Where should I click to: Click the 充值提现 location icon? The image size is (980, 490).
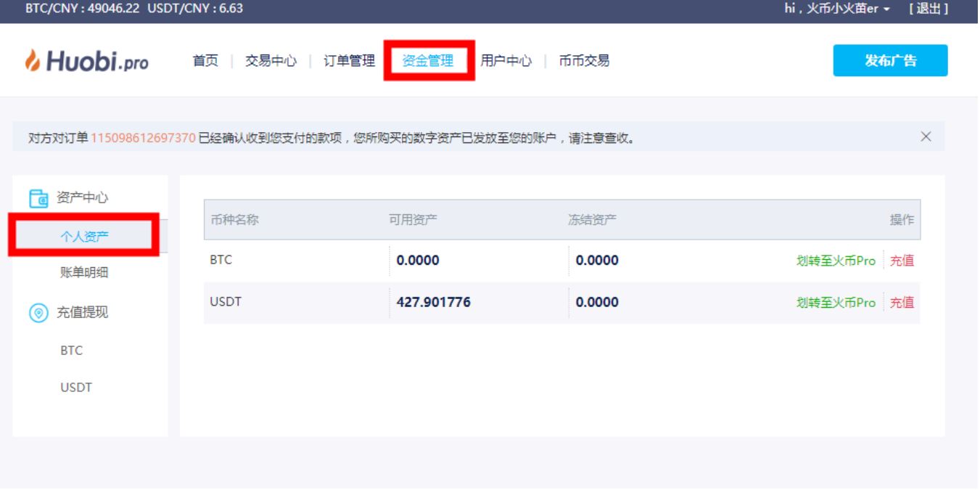click(38, 313)
